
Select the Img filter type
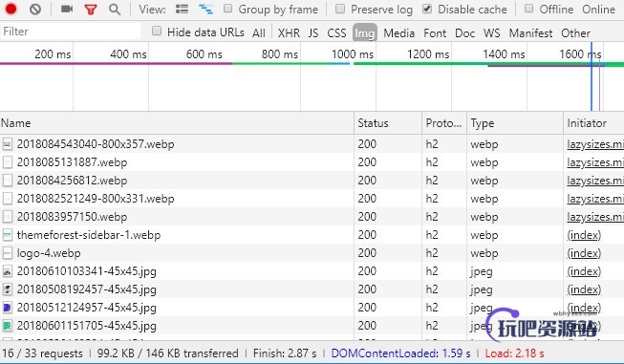click(364, 33)
